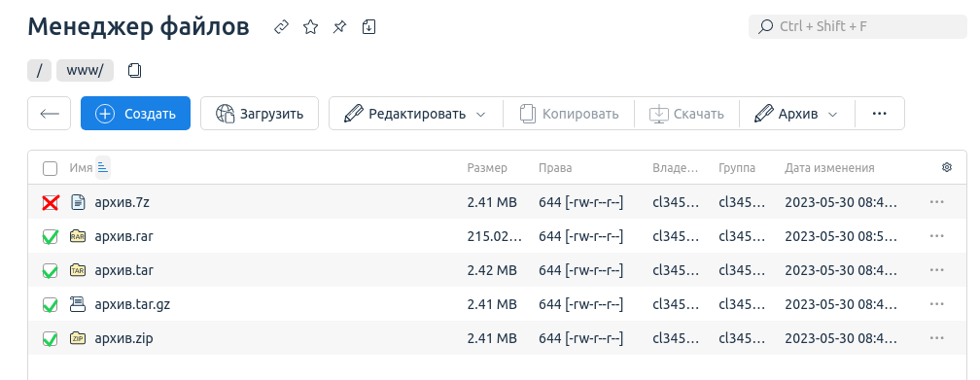980x380 pixels.
Task: Sort by the Размер column header
Action: (487, 167)
